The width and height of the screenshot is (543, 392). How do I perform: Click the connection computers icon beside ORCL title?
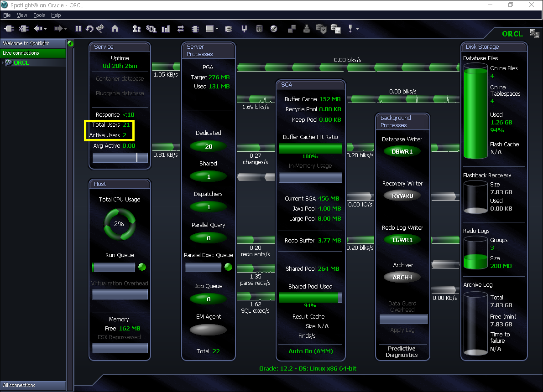(534, 34)
